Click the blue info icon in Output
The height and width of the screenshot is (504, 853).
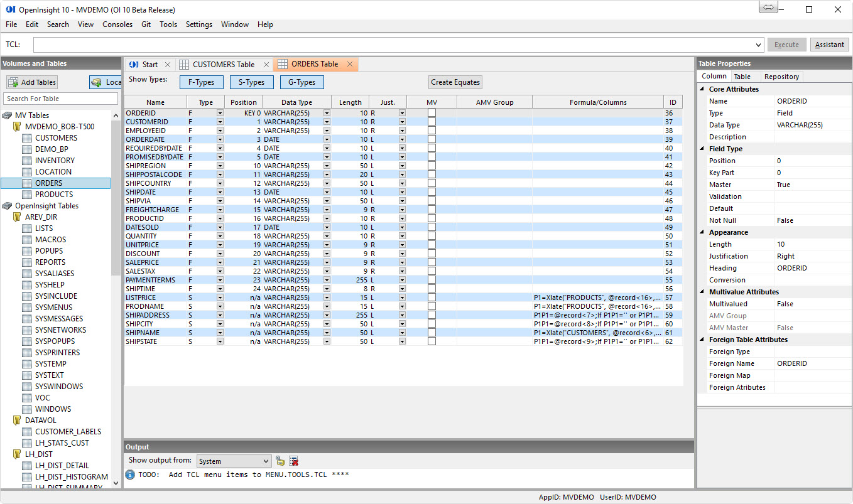point(131,475)
